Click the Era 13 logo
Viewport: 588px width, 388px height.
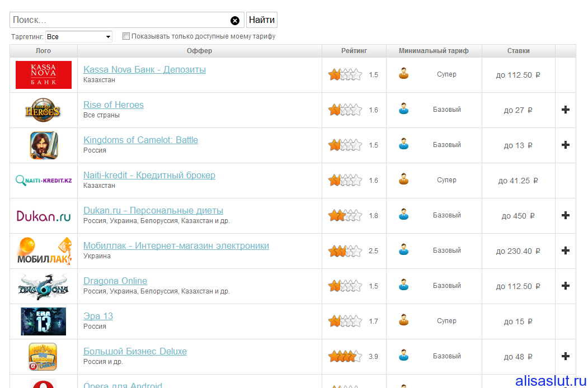pyautogui.click(x=44, y=321)
